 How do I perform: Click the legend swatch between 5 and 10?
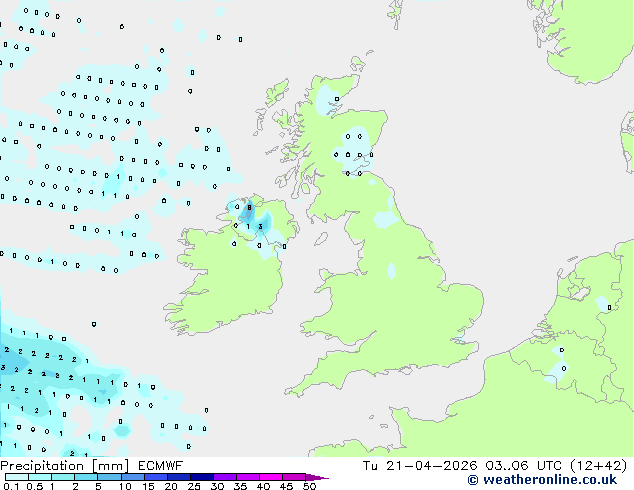click(x=109, y=477)
